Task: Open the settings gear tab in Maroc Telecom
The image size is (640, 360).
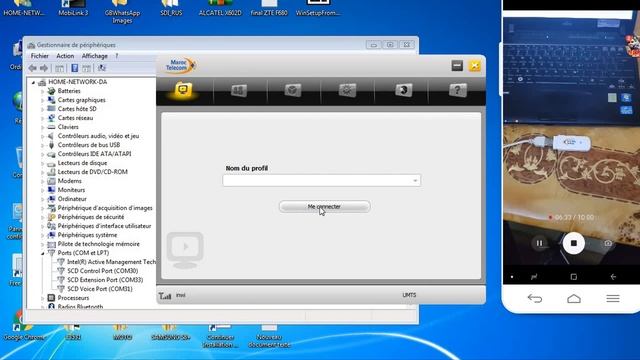Action: [347, 90]
